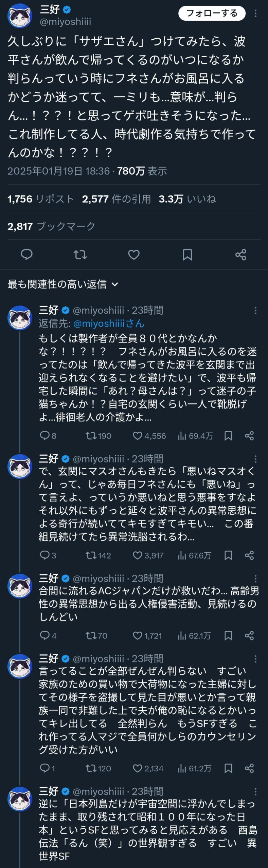Screen dimensions: 268x868
Task: Share the main post via the share icon
Action: click(x=241, y=254)
